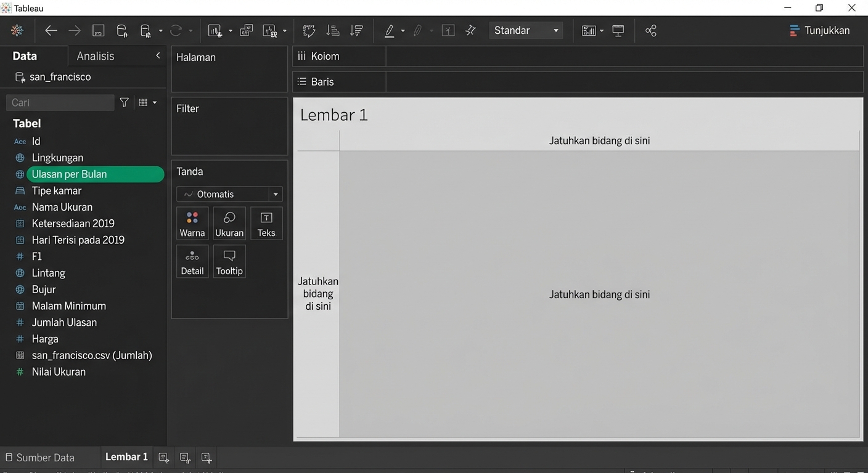This screenshot has width=868, height=473.
Task: Click the Duplicate sheet toolbar icon
Action: (247, 31)
